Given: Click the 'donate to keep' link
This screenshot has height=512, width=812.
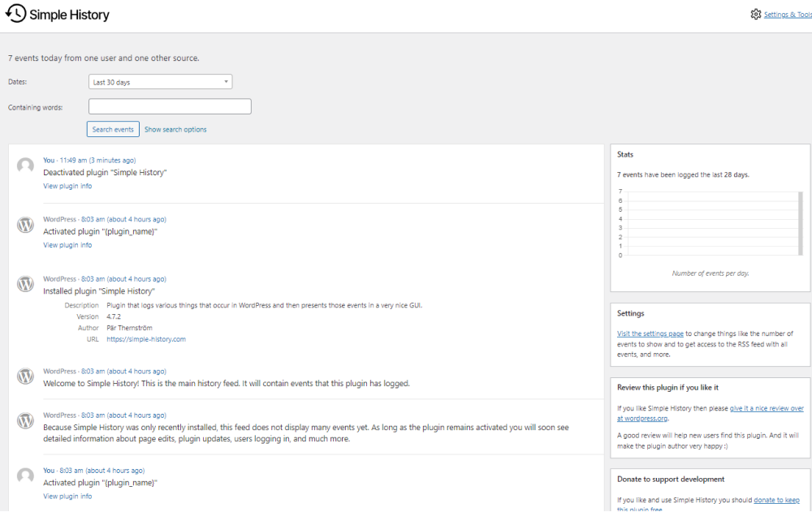Looking at the screenshot, I should (776, 500).
